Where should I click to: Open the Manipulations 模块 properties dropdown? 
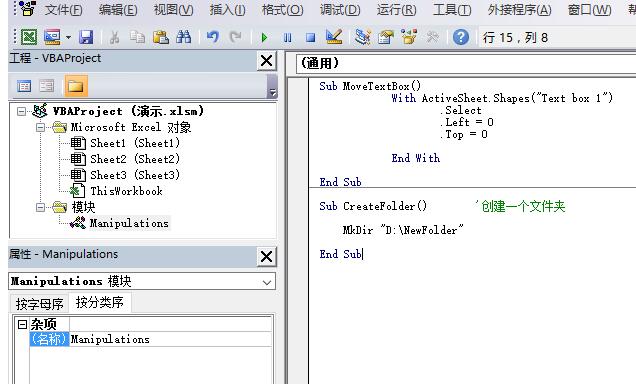pyautogui.click(x=266, y=282)
